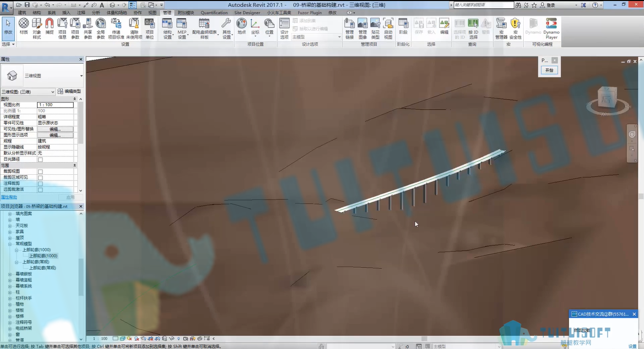Open 项目单位 (Project Units) settings
644x349 pixels.
[x=150, y=28]
